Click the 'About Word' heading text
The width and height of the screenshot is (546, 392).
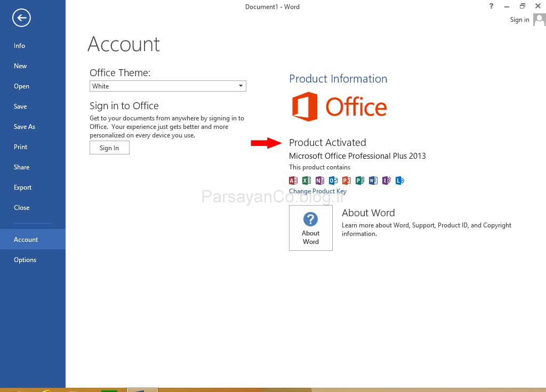click(x=368, y=213)
